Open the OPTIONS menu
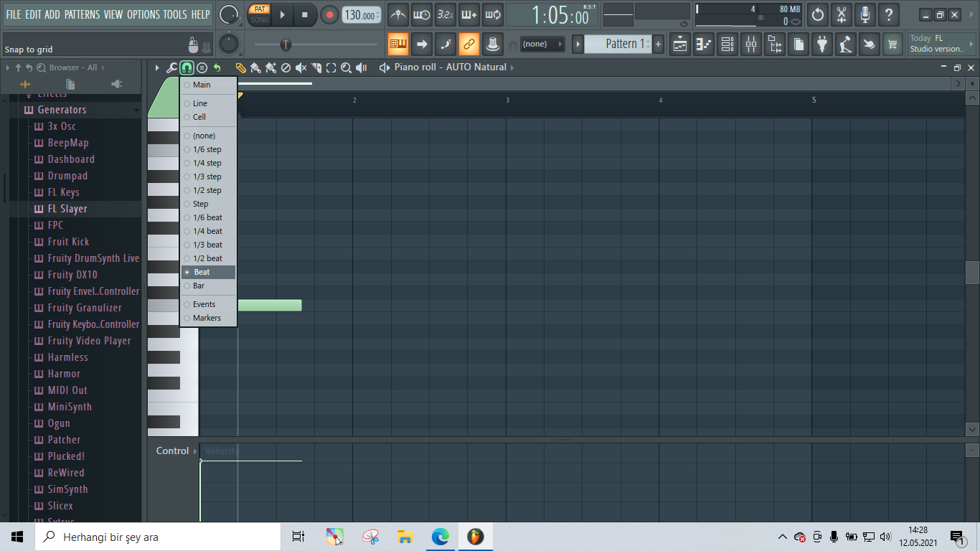The height and width of the screenshot is (551, 980). [143, 14]
